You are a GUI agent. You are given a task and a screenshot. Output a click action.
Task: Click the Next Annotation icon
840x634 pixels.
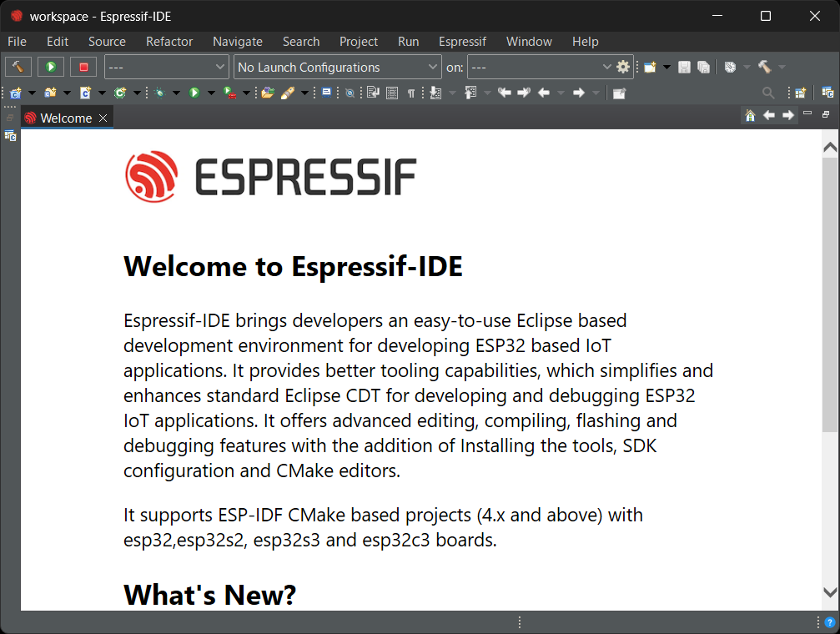435,93
